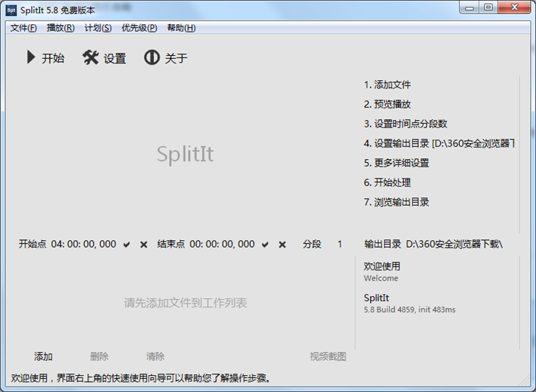The image size is (536, 392).
Task: Open the 计划(S) menu
Action: pyautogui.click(x=98, y=28)
